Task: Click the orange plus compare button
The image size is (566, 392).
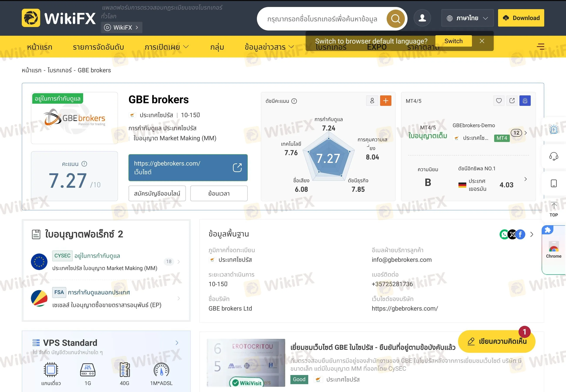Action: click(386, 101)
